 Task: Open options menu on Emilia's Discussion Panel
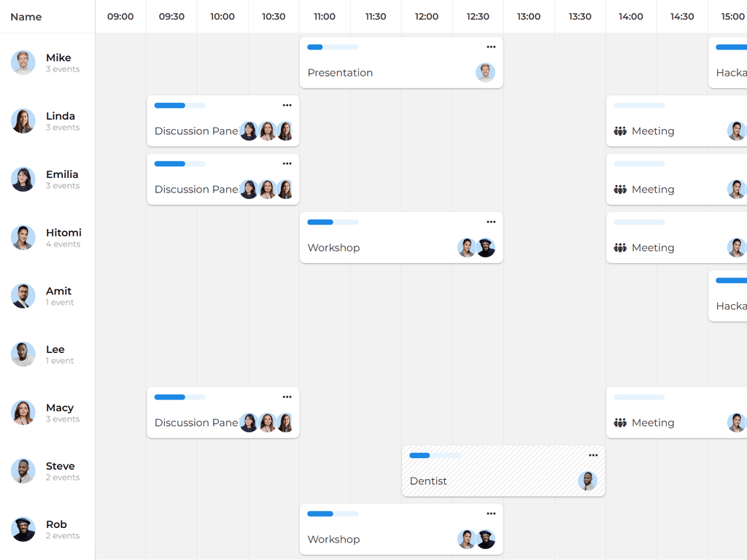[287, 164]
